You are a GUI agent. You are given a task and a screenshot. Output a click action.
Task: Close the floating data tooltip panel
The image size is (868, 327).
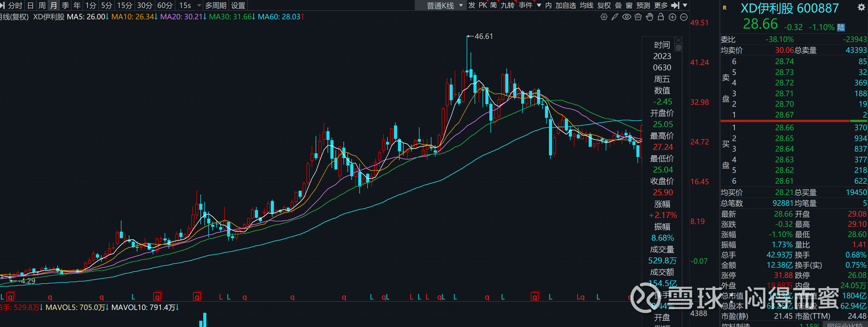pos(678,40)
